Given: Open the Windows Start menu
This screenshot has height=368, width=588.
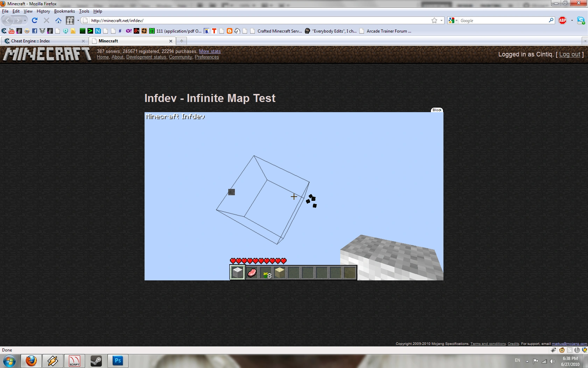Looking at the screenshot, I should [x=9, y=361].
